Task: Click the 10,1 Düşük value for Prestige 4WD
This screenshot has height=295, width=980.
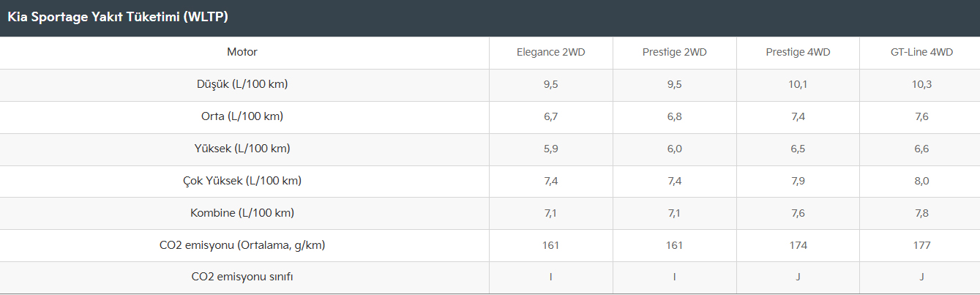Action: 798,84
